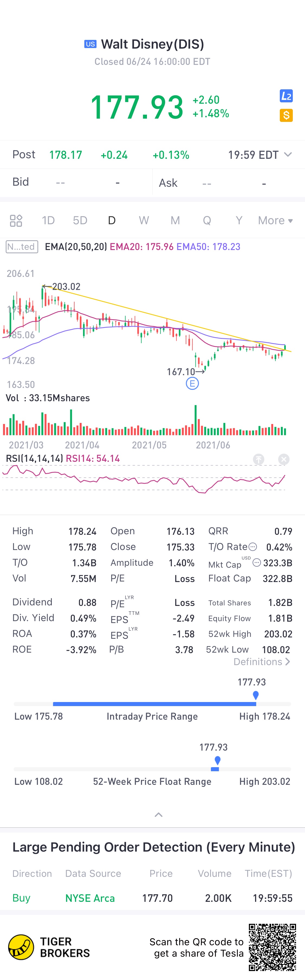
Task: Tap the High 178.24 stat
Action: click(54, 531)
